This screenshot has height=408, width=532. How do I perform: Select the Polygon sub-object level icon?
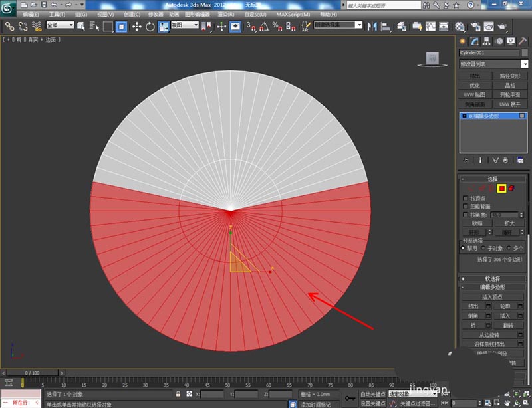pos(502,189)
